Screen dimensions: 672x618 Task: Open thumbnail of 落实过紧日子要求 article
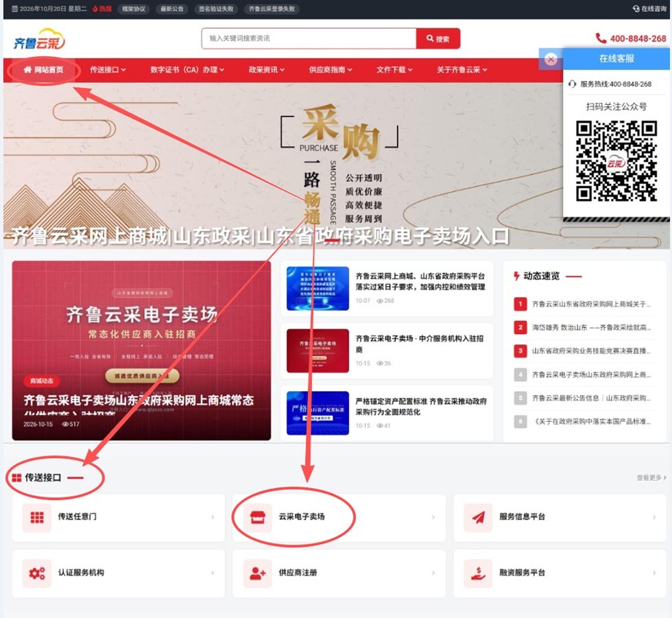(x=317, y=289)
